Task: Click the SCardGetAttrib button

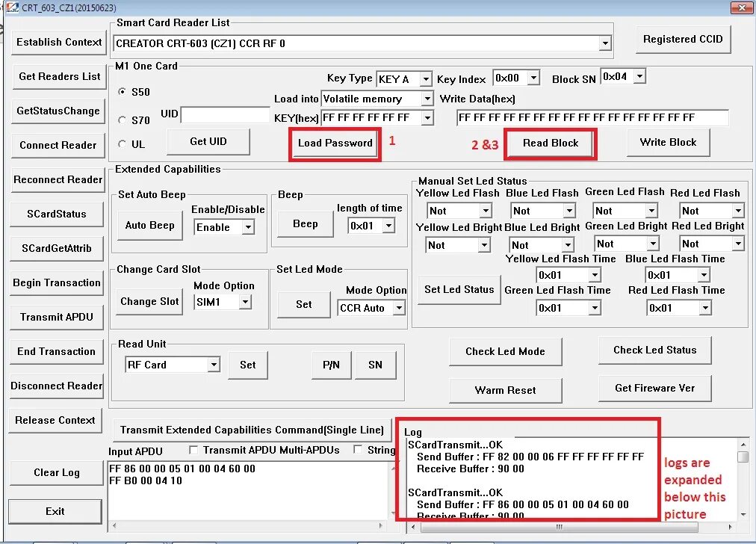Action: (x=57, y=248)
